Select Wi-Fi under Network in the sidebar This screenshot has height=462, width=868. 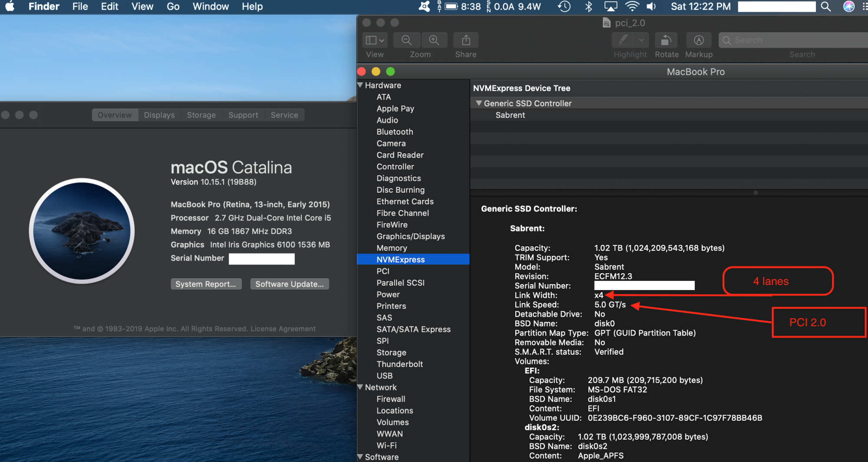pos(386,445)
